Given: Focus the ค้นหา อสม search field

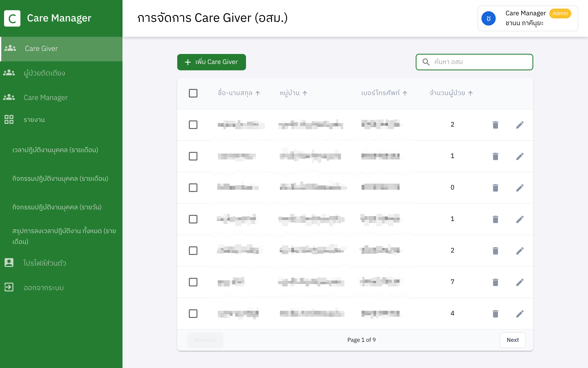Looking at the screenshot, I should (x=474, y=62).
